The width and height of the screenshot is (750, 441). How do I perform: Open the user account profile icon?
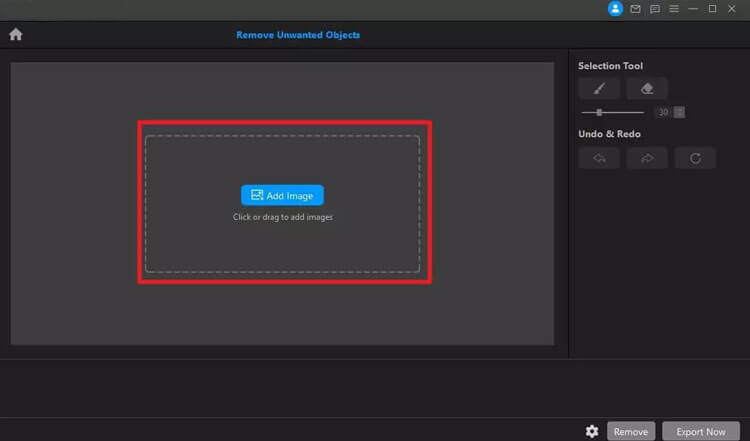tap(615, 9)
